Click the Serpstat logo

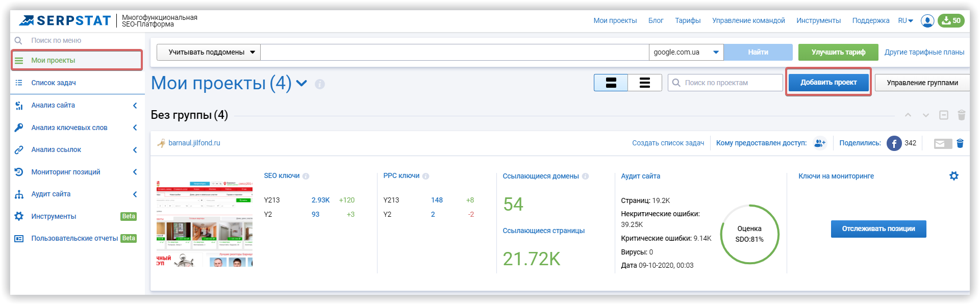pyautogui.click(x=65, y=20)
